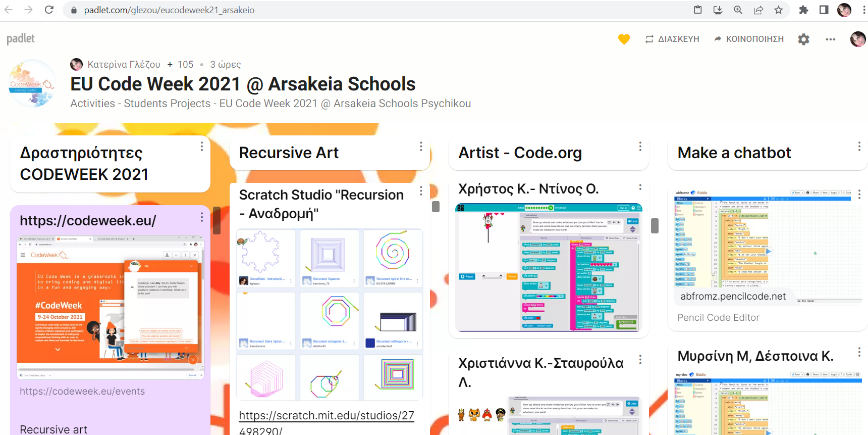Open the Chrome three-dot menu
Image resolution: width=868 pixels, height=435 pixels.
[863, 10]
